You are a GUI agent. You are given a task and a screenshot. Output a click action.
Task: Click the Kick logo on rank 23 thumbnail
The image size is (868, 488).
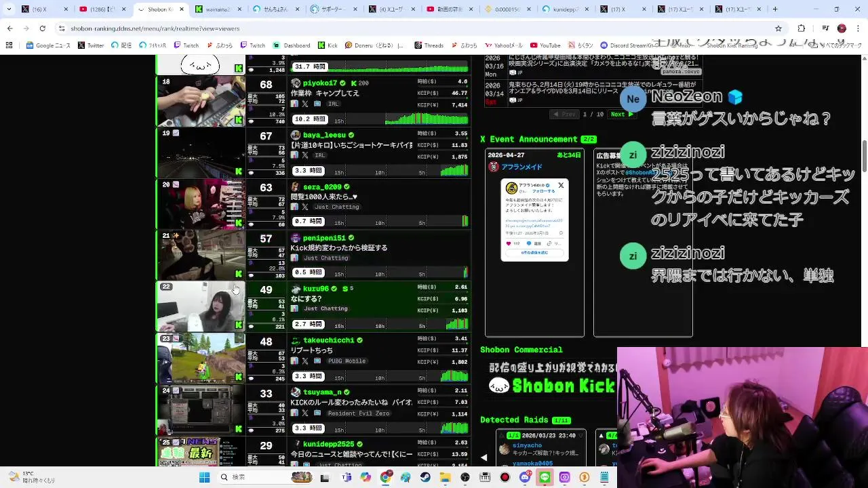[x=239, y=378]
